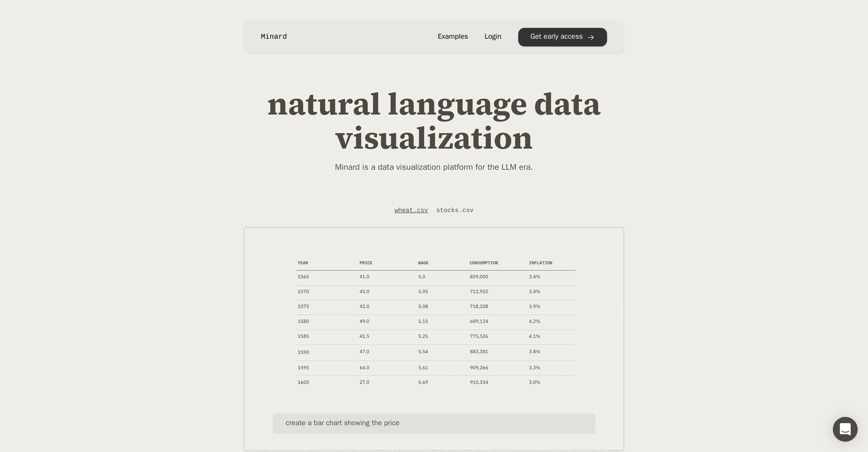Select the consumption value 859,000
This screenshot has height=452, width=868.
[479, 277]
